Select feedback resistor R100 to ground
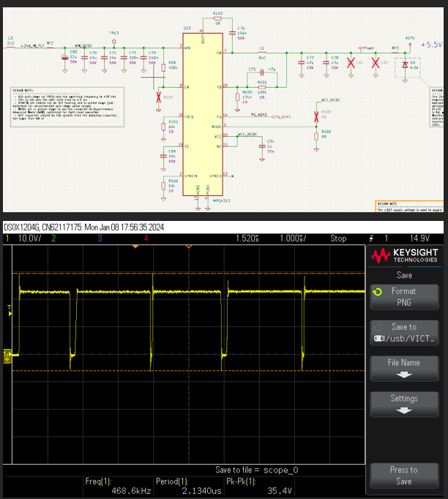Screen dimensions: 448x499 point(237,97)
